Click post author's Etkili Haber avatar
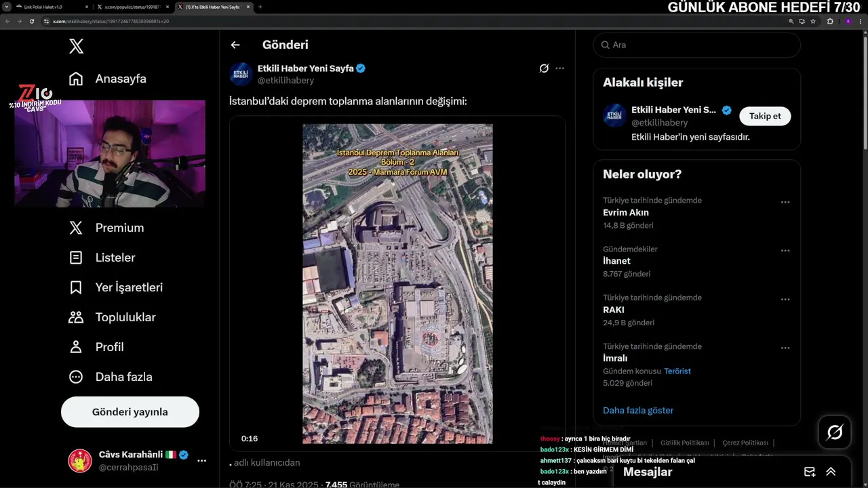 pyautogui.click(x=241, y=74)
